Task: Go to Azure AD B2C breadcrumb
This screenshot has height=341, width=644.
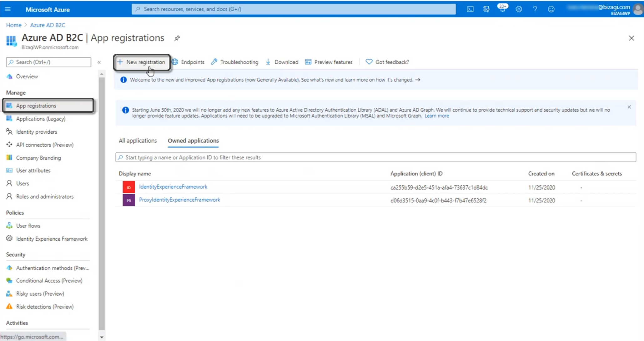Action: [x=48, y=25]
